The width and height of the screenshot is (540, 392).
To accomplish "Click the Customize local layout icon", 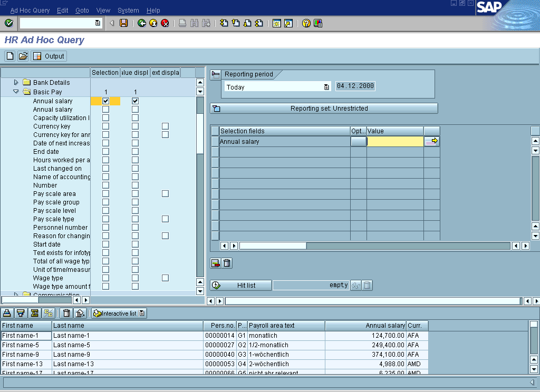I will tap(318, 23).
